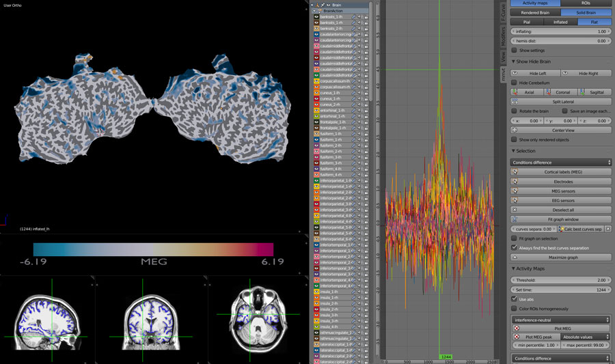Enable Show settings checkbox
This screenshot has width=615, height=364.
(x=514, y=50)
